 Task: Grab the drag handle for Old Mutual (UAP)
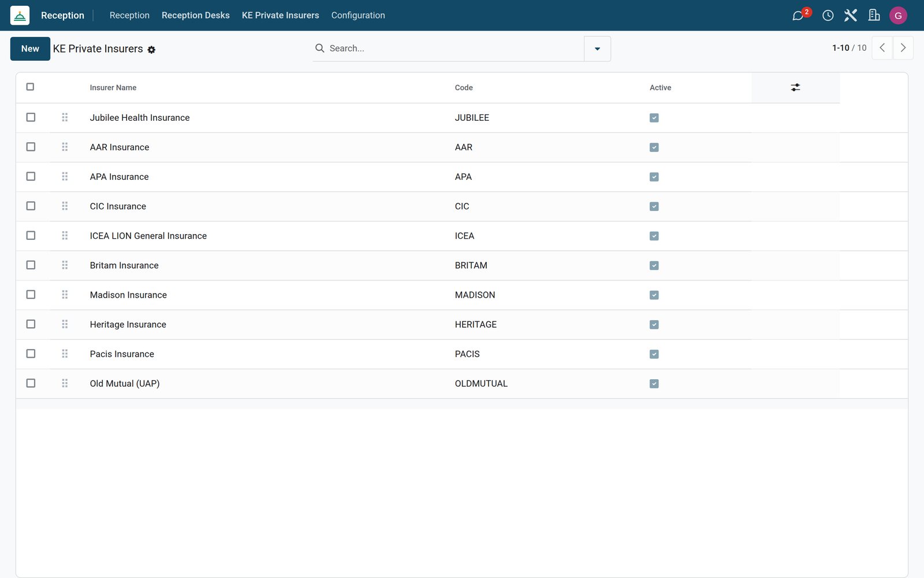click(x=65, y=383)
